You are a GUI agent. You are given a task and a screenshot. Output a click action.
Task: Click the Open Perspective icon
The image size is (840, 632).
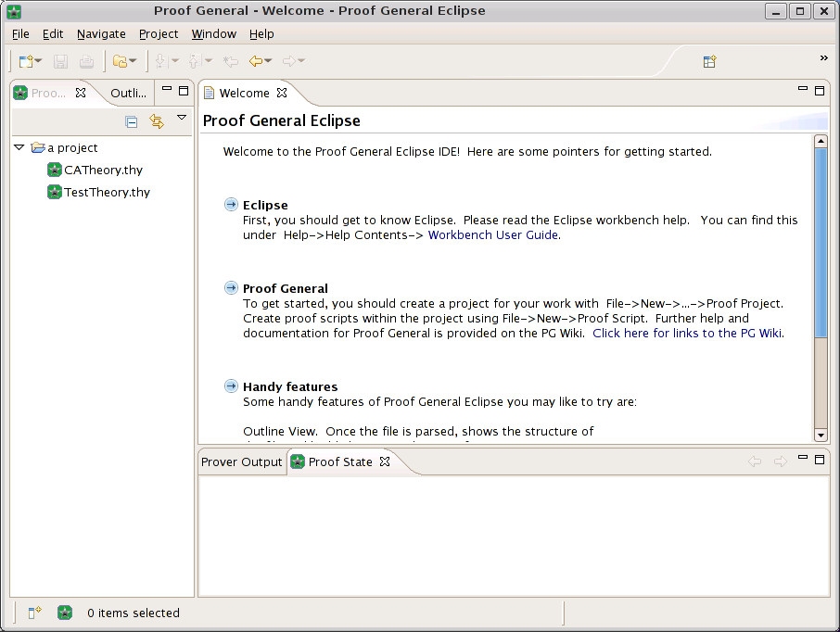(x=710, y=61)
